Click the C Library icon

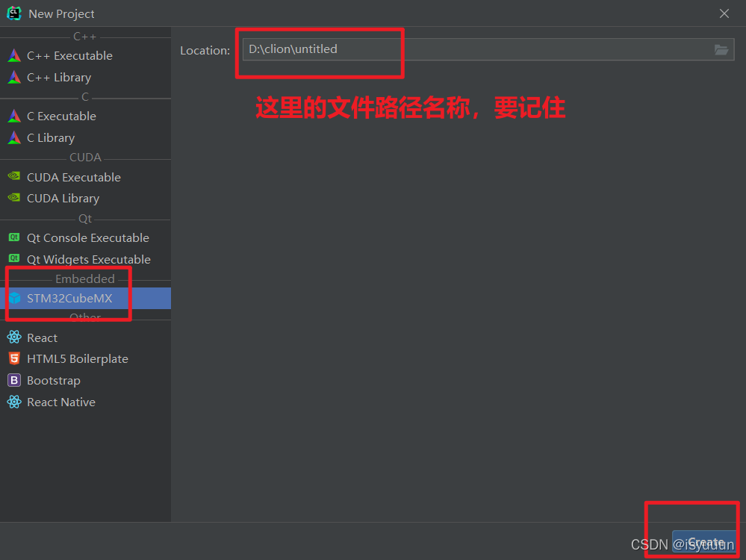[x=14, y=137]
